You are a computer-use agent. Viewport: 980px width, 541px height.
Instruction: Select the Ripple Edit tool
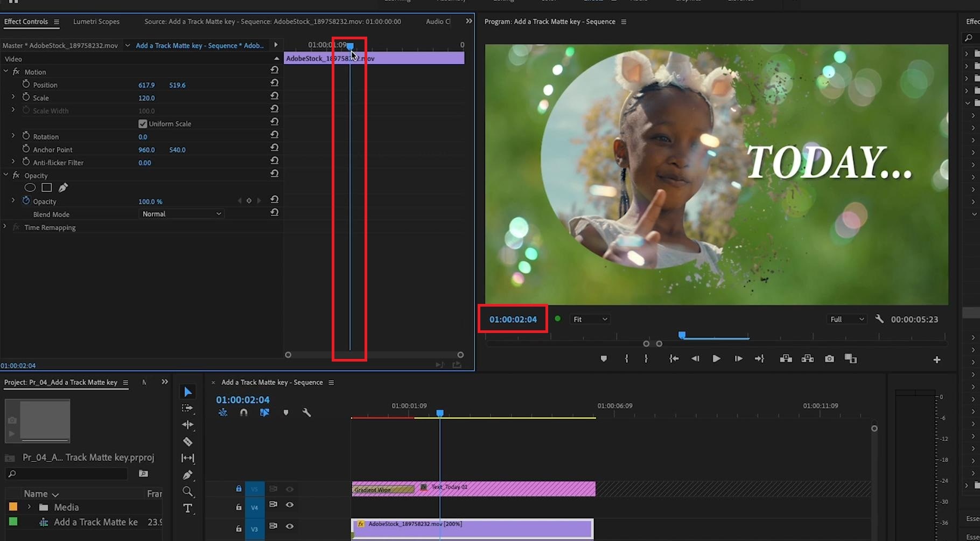187,425
